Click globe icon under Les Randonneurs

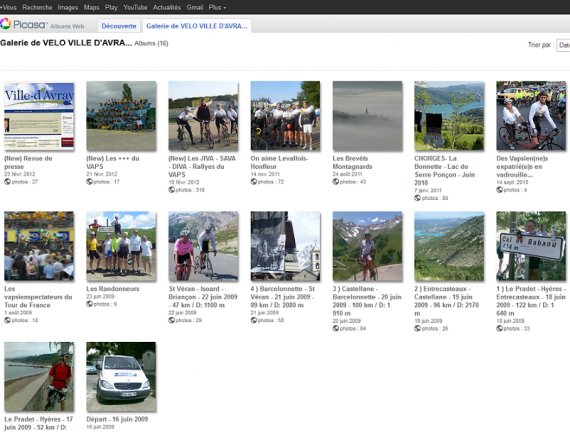pos(89,304)
